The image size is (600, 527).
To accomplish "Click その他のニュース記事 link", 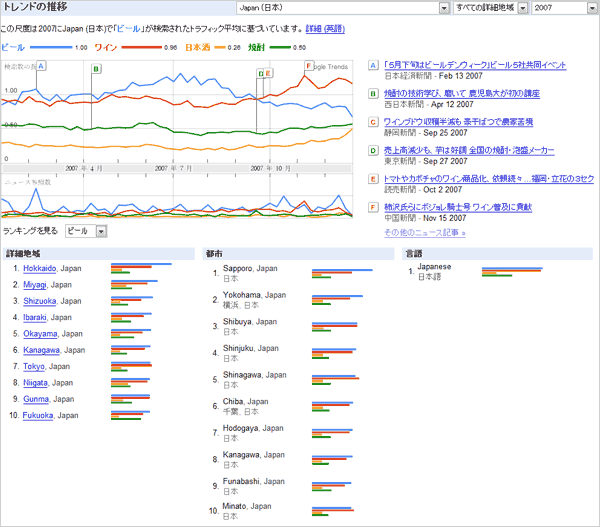I will [x=425, y=233].
